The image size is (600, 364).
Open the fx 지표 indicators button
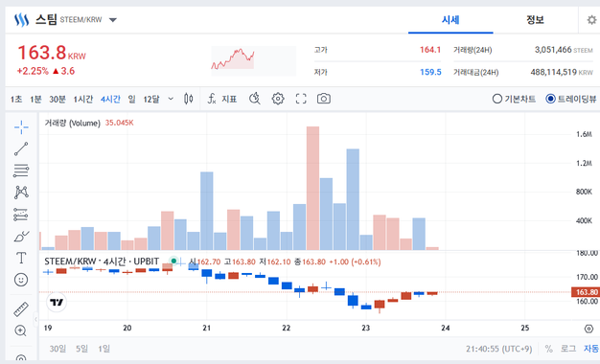222,99
